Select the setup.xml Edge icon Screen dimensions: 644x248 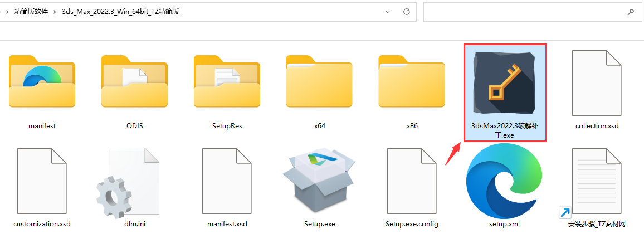(505, 182)
